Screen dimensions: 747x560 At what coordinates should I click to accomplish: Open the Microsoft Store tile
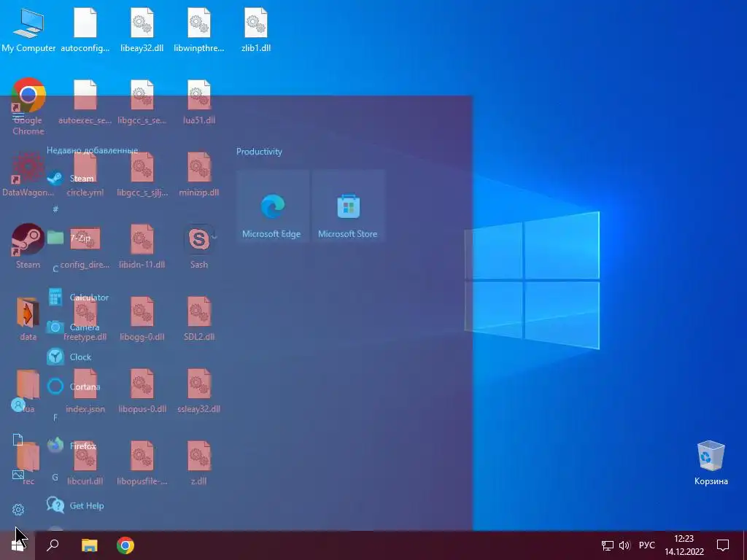(x=348, y=206)
